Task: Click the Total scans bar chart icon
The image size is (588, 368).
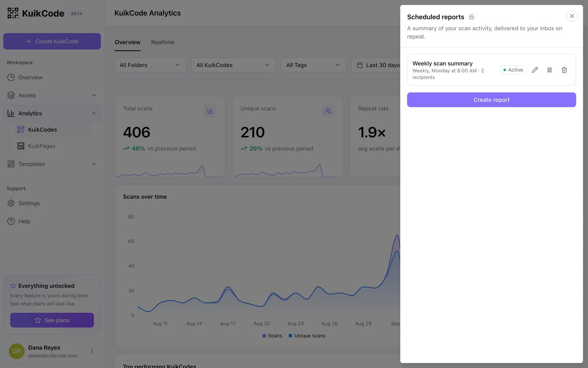Action: coord(210,111)
